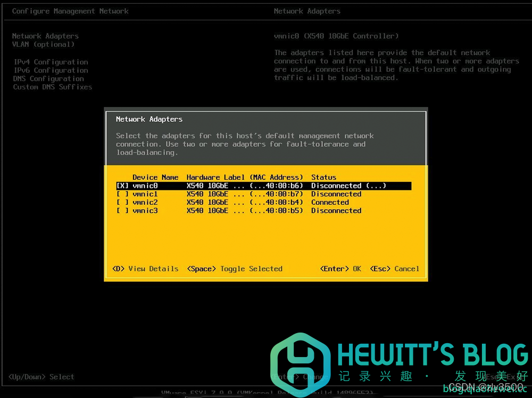Toggle the vmnic1 adapter checkbox
The image size is (532, 398).
[x=122, y=194]
